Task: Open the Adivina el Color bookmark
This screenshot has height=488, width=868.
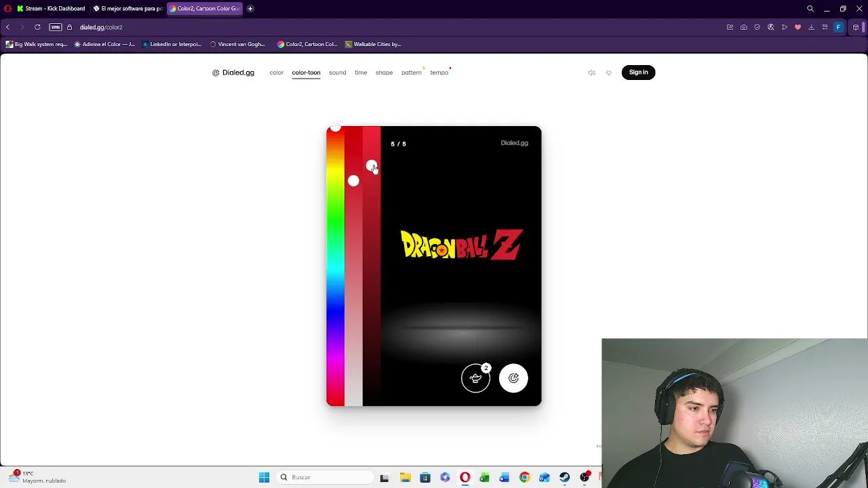Action: coord(104,44)
